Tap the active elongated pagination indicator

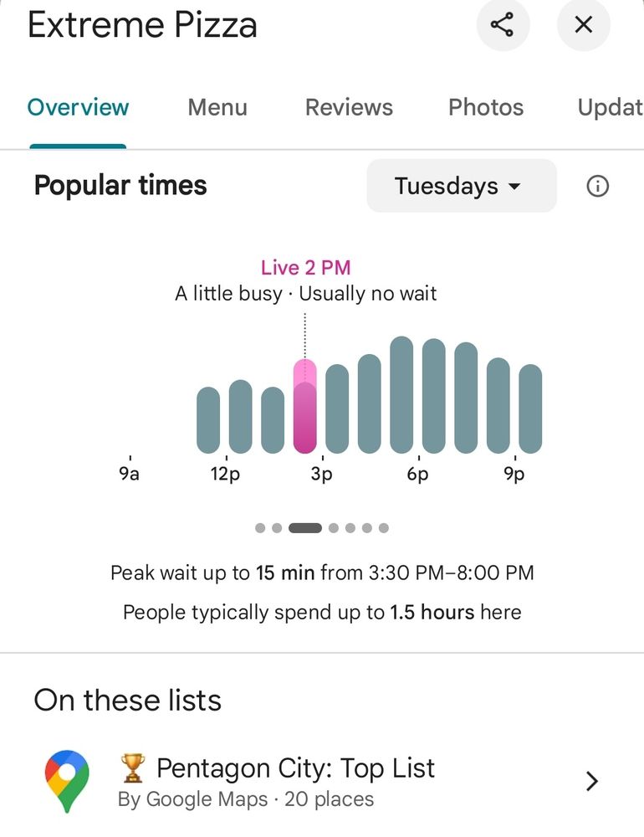pyautogui.click(x=305, y=528)
